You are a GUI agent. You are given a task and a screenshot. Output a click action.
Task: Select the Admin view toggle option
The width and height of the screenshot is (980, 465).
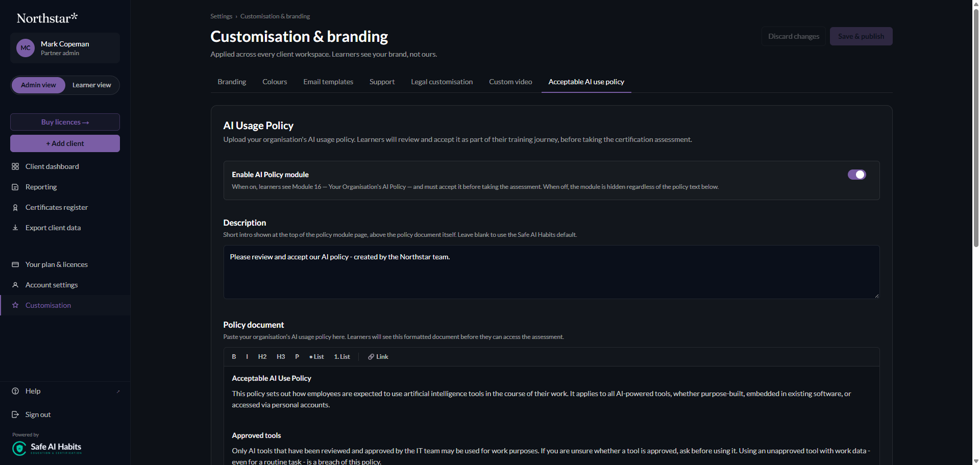click(x=39, y=85)
